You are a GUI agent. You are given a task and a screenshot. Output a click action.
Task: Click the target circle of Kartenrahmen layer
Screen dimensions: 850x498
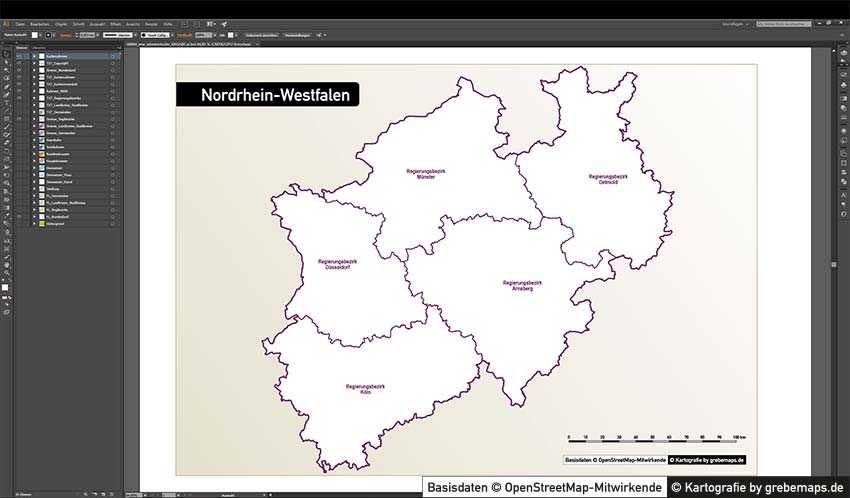pyautogui.click(x=113, y=55)
